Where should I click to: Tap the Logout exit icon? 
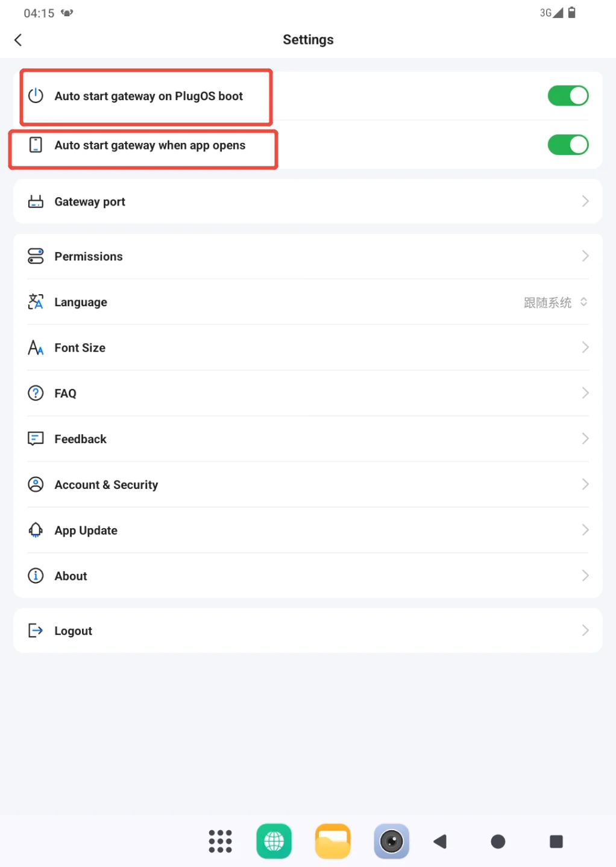click(36, 631)
